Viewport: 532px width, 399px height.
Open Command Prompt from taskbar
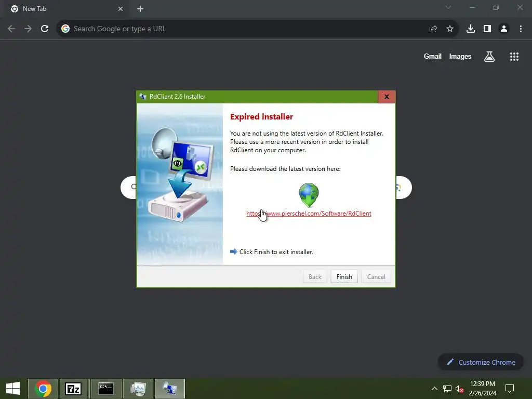tap(106, 389)
